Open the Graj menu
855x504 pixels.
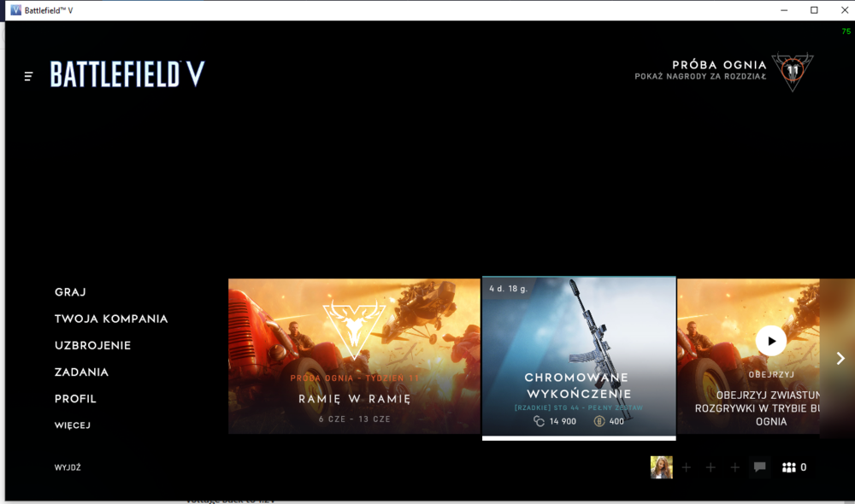[70, 292]
